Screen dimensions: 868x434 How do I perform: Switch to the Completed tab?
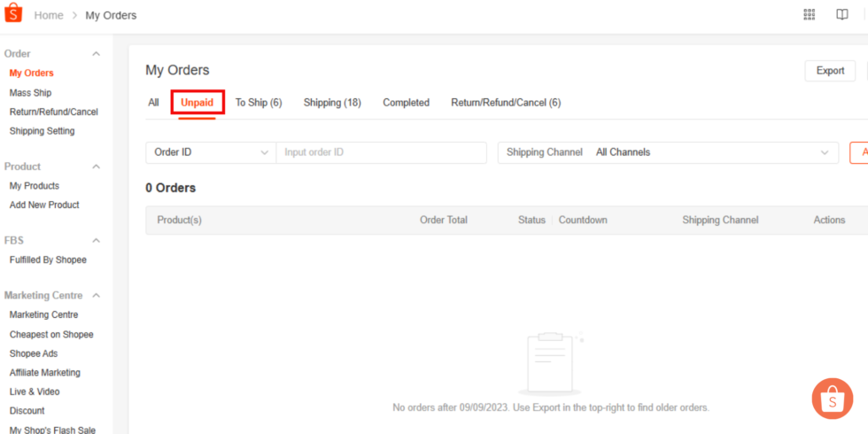(x=406, y=103)
